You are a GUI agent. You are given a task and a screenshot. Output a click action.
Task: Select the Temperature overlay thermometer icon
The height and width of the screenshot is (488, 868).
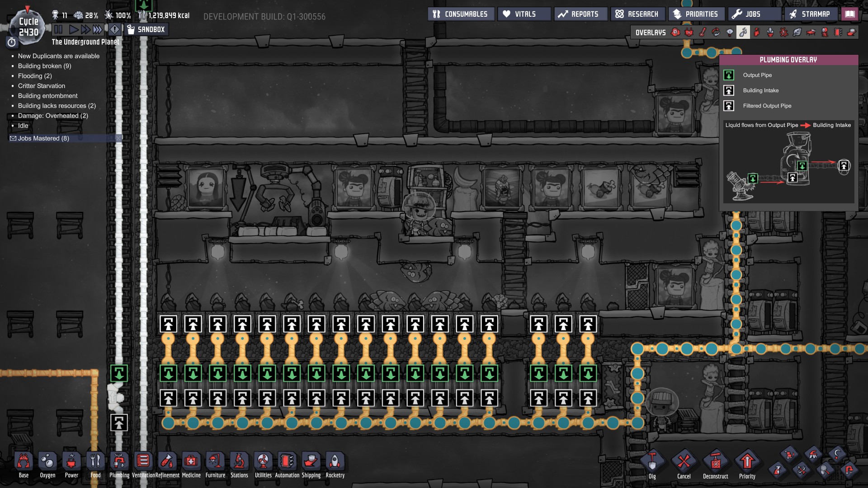tap(703, 33)
